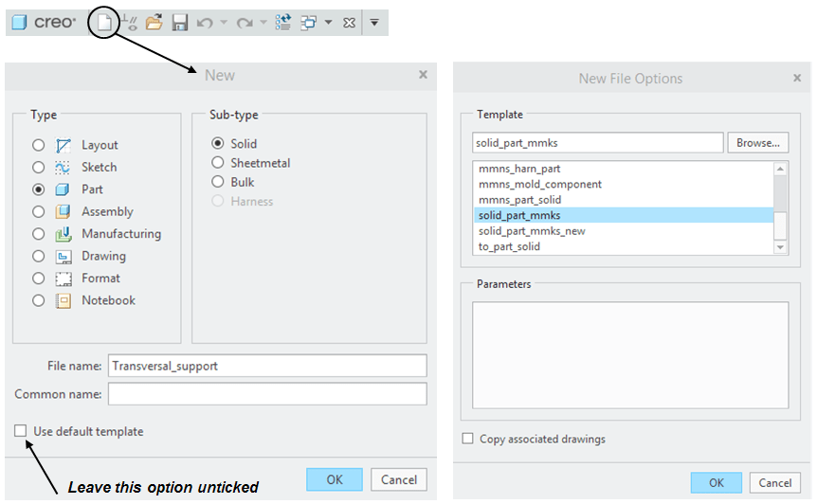Click OK in the New dialog
817x504 pixels.
click(334, 479)
